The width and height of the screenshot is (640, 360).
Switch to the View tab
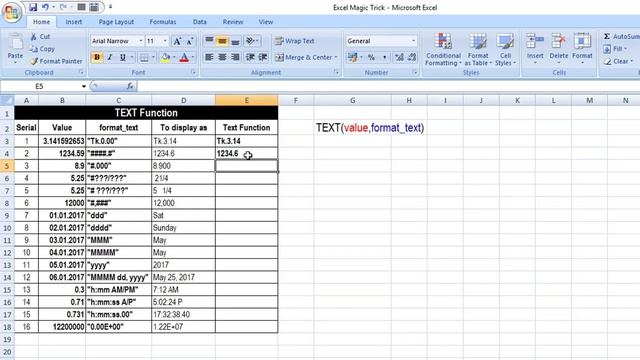click(266, 22)
